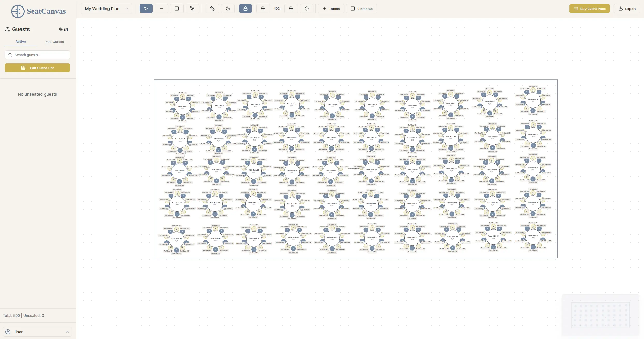
Task: Open Edit Guest List
Action: 37,68
